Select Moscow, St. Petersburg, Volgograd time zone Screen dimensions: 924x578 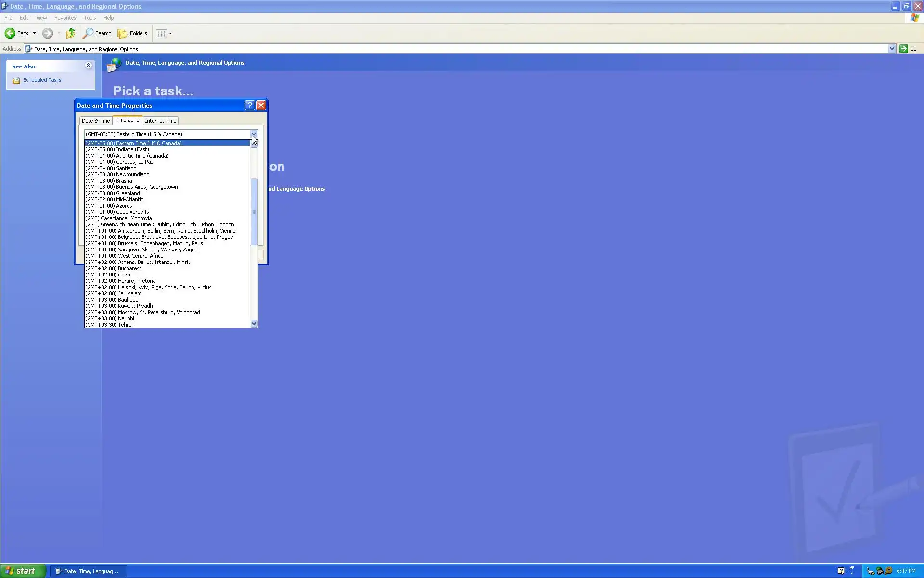click(142, 312)
